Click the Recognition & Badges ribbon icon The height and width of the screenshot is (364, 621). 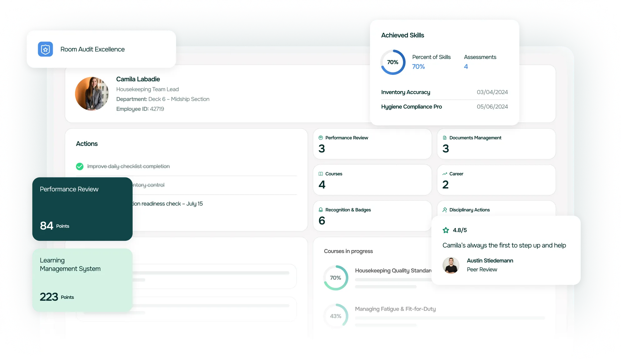pos(321,210)
